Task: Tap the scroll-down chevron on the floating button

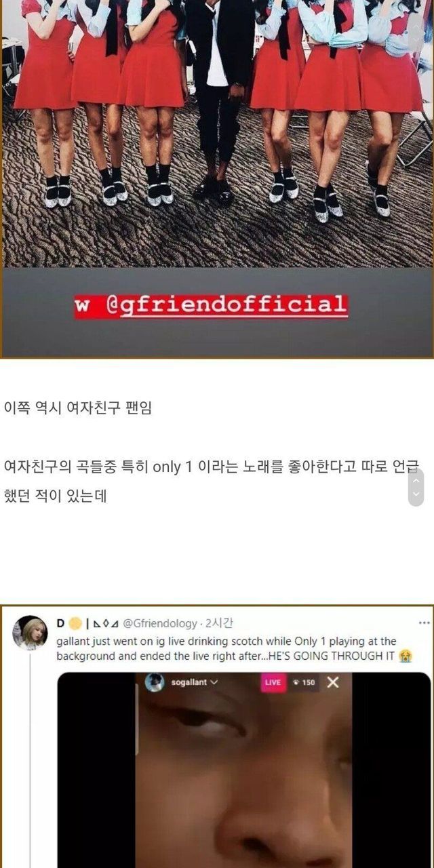Action: 416,496
